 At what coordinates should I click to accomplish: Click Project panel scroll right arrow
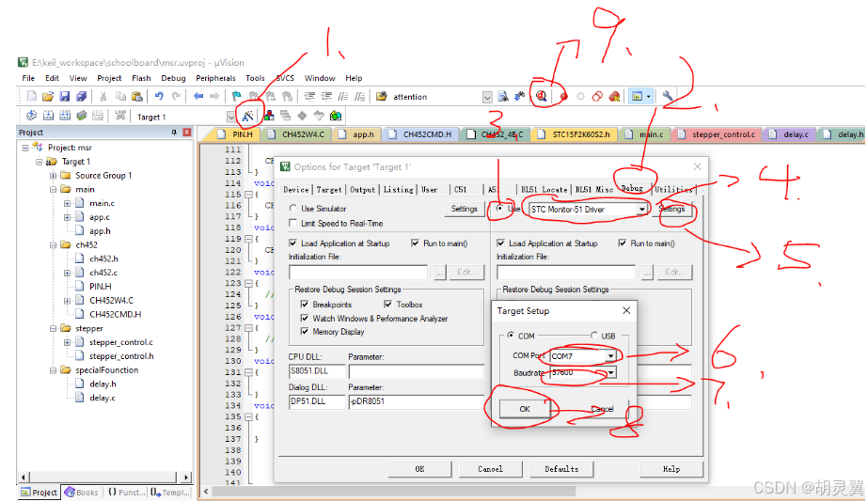[x=186, y=477]
